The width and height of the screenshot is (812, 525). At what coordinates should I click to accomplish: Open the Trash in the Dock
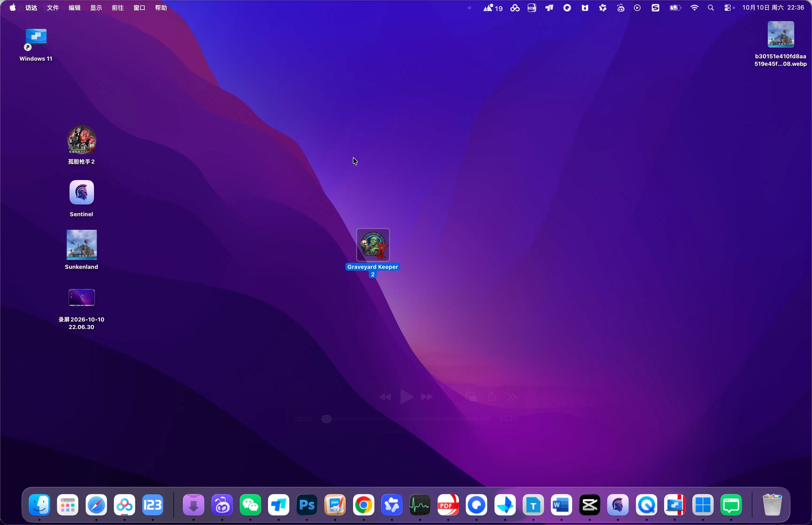[x=772, y=505]
